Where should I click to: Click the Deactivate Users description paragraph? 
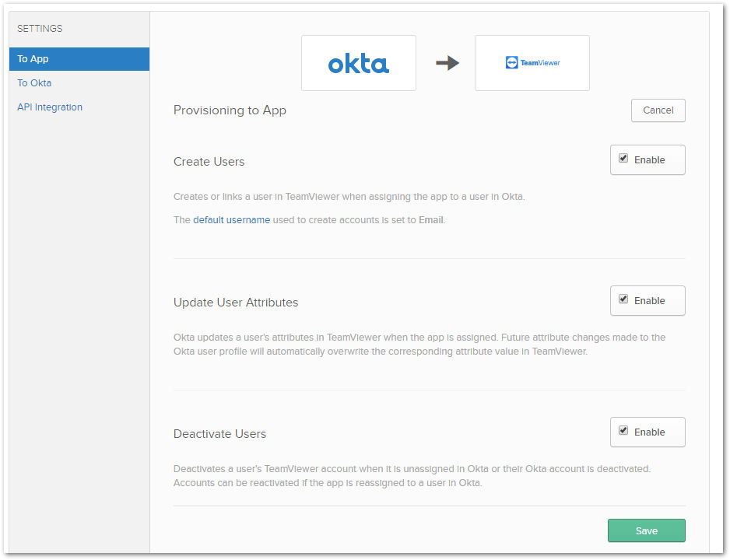pyautogui.click(x=412, y=476)
